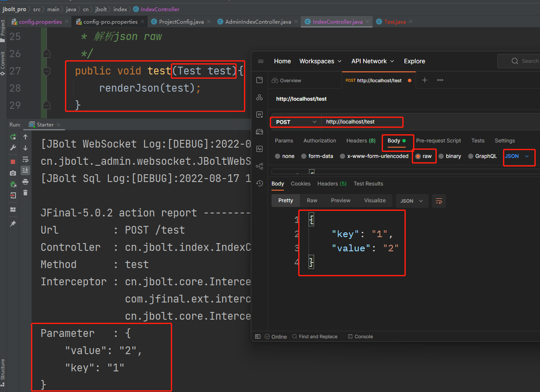
Task: Click the down arrow in console toolbar
Action: (25, 148)
